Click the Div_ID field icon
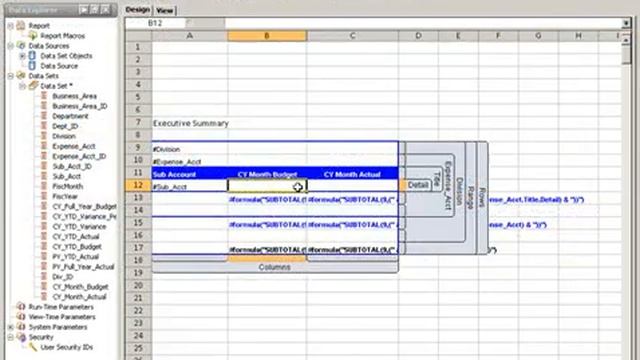Screen dimensions: 640x360 tap(44, 277)
